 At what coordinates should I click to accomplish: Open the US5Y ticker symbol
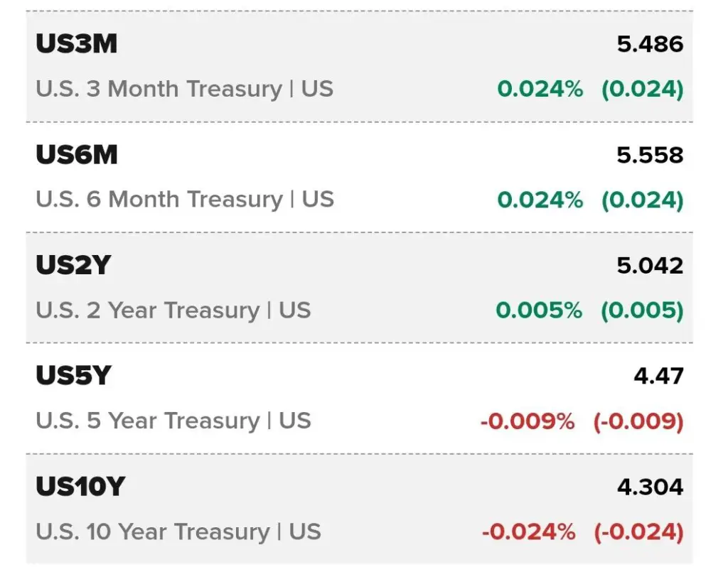(x=73, y=375)
